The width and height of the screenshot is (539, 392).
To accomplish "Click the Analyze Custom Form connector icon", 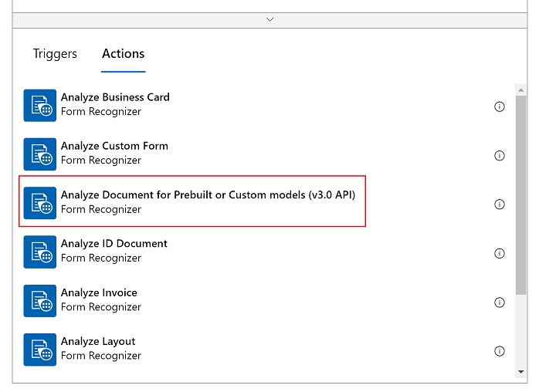I will [x=40, y=154].
